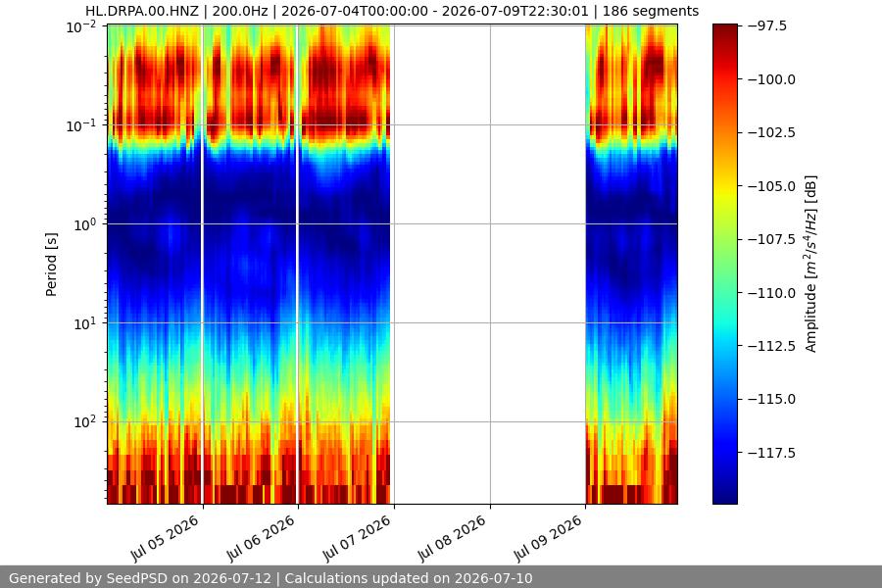The image size is (882, 588).
Task: Click the 'Generated by SeedPSD' footer text
Action: click(x=270, y=578)
